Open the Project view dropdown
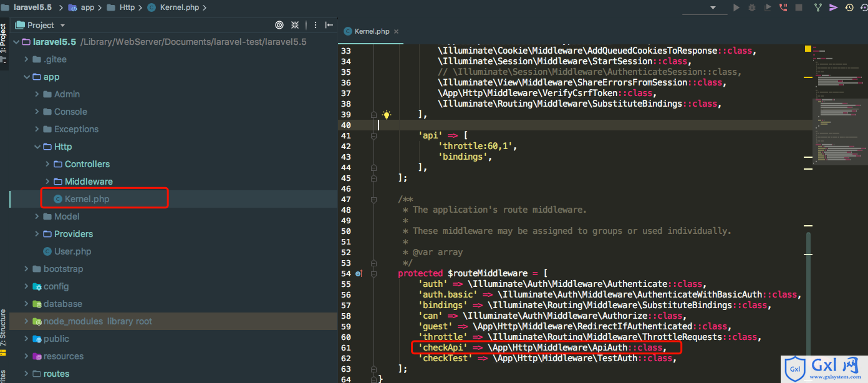 pos(63,26)
